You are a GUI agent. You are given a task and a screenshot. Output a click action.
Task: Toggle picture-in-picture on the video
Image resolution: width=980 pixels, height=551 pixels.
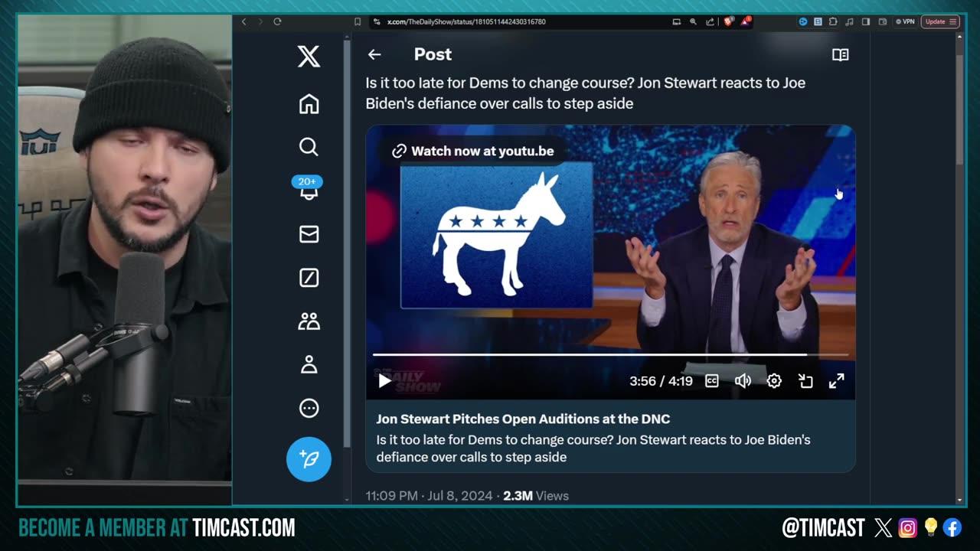[x=805, y=380]
